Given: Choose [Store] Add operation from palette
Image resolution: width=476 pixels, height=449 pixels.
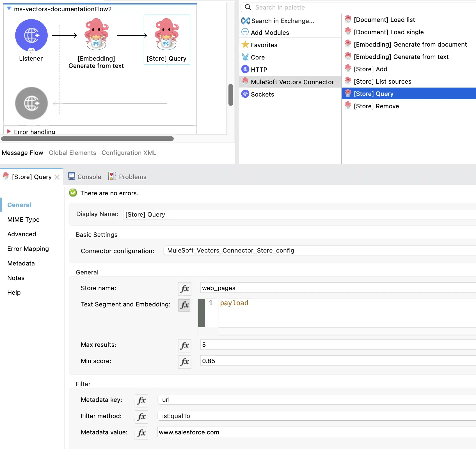Looking at the screenshot, I should coord(370,69).
